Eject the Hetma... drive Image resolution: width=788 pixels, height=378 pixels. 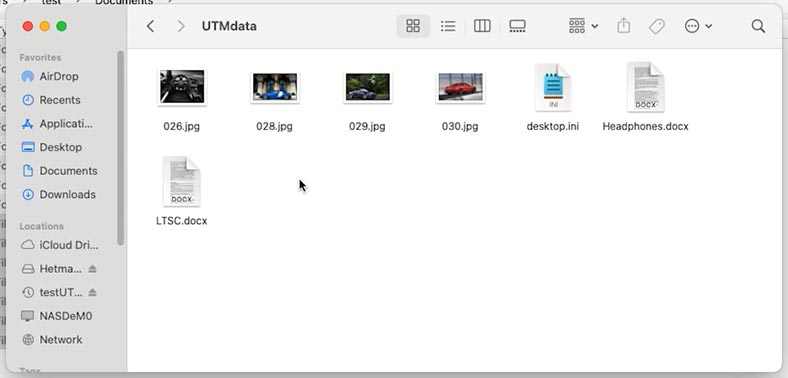point(92,269)
